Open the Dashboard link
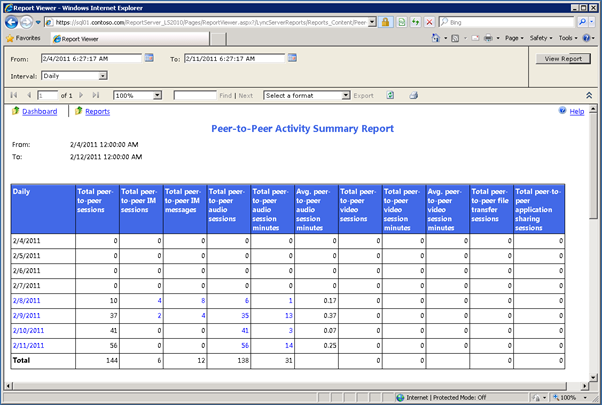Screen dimensions: 602x405 [x=39, y=112]
